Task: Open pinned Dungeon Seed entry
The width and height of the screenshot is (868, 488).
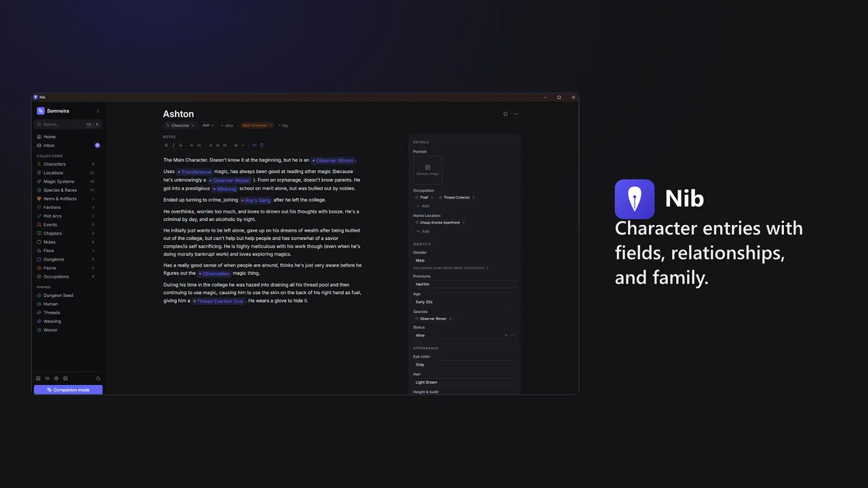Action: [68, 296]
